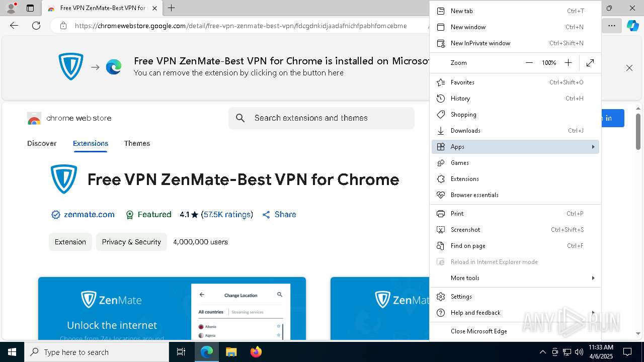
Task: Increase zoom with plus button
Action: [568, 63]
